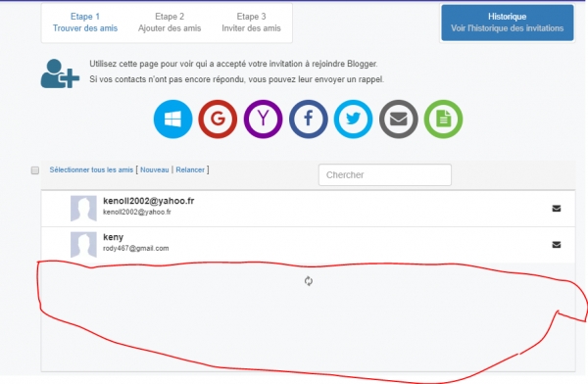Click the Sélectionner tous les amis link
Screen dimensions: 588x384
[x=91, y=169]
